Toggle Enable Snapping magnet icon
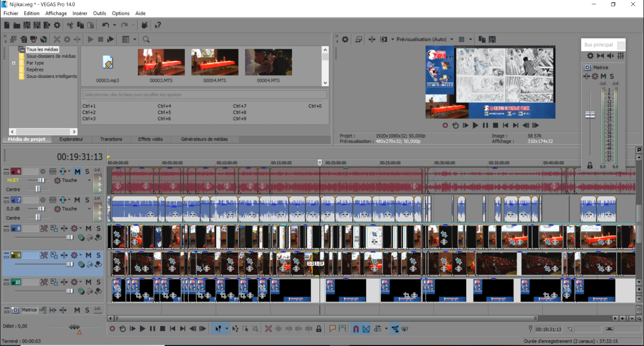644x346 pixels. point(356,329)
